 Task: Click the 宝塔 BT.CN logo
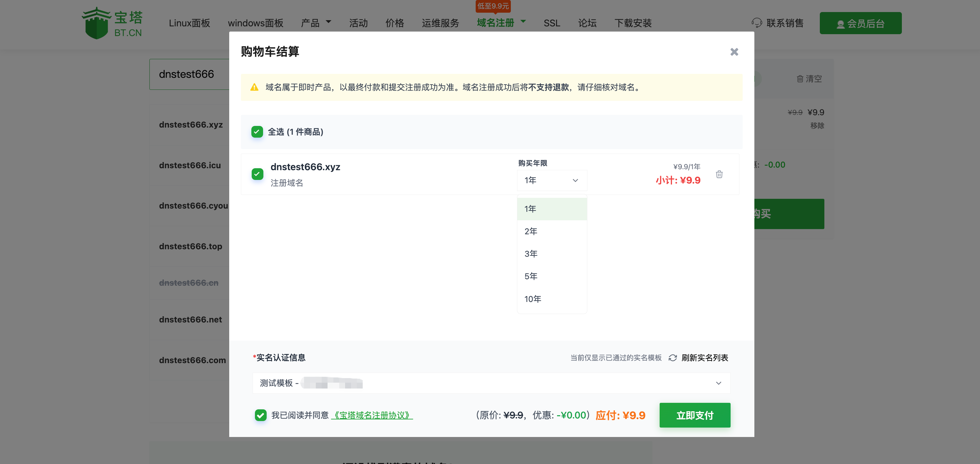pos(111,23)
